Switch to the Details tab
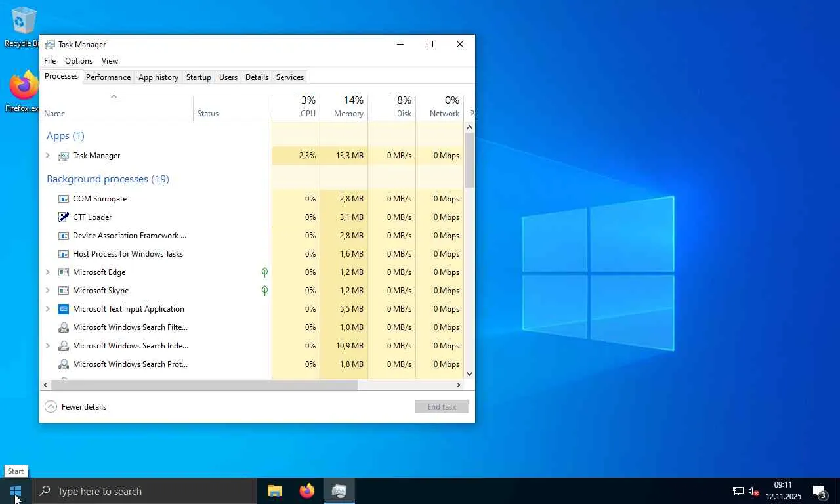This screenshot has height=504, width=840. (257, 77)
